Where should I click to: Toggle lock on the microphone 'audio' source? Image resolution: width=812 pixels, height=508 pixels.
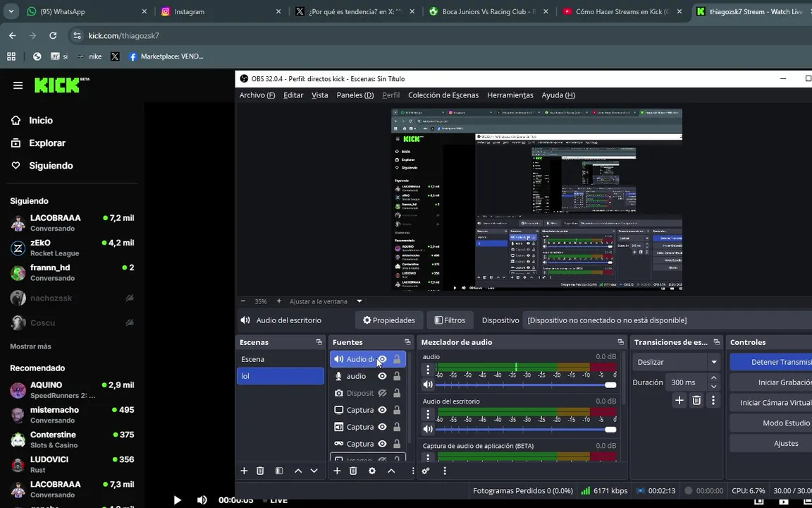point(397,376)
